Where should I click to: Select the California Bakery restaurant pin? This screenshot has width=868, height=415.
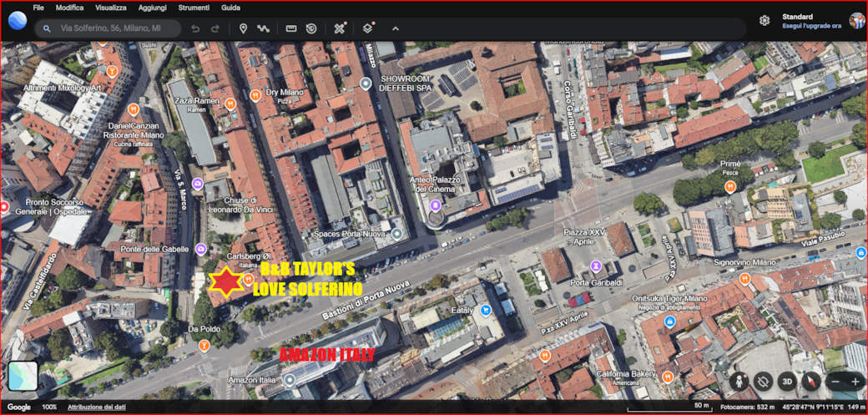click(x=668, y=377)
